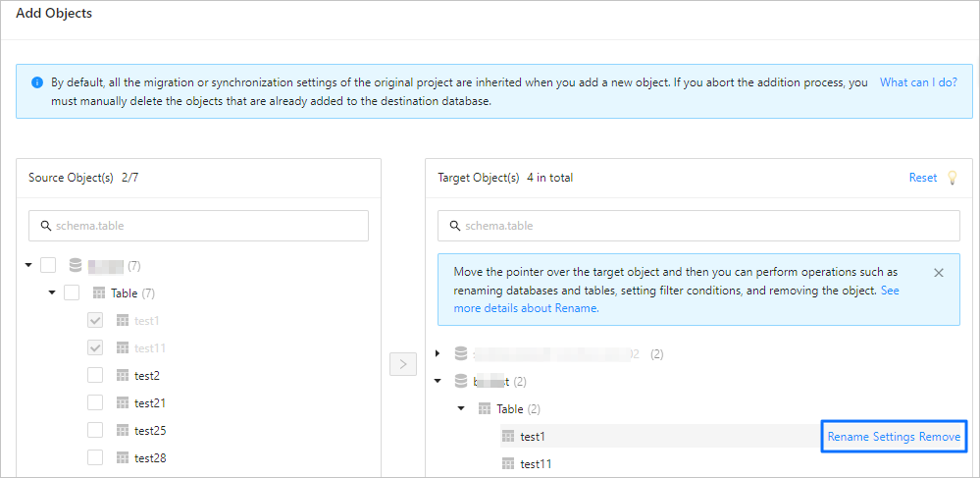Check the test21 checkbox
The image size is (980, 478).
(x=95, y=403)
